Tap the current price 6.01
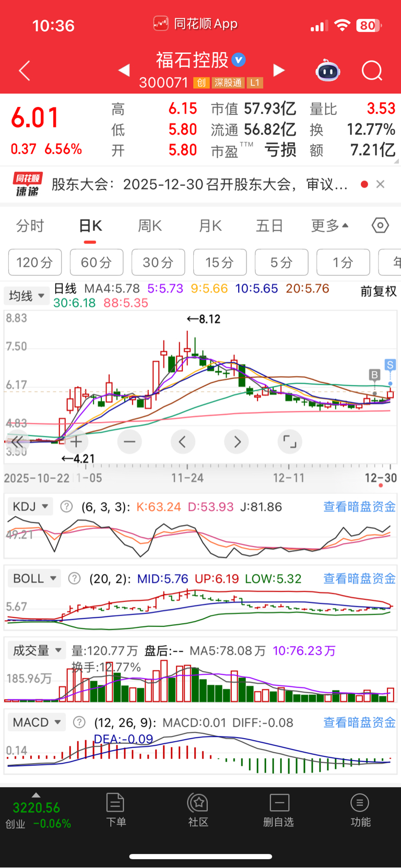 (x=35, y=117)
